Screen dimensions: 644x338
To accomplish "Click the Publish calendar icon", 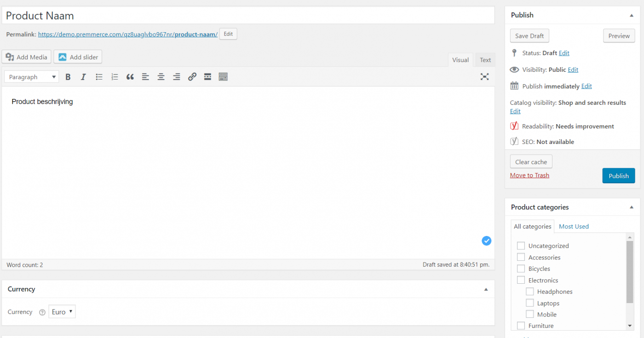I will (514, 86).
